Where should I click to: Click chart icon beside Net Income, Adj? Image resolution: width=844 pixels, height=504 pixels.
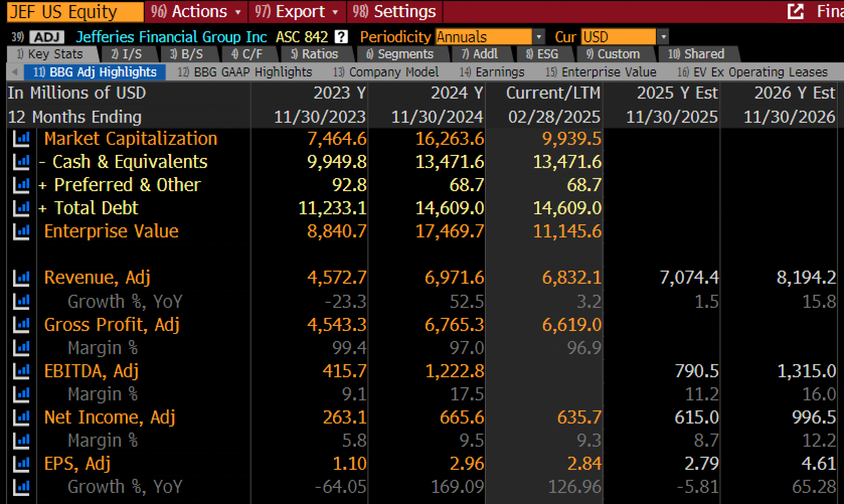tap(21, 417)
